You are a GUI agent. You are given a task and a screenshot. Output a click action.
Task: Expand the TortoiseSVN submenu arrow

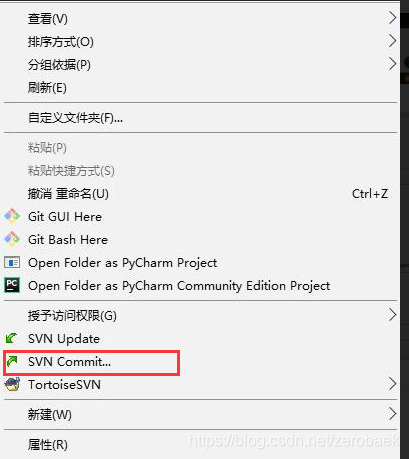[x=393, y=384]
